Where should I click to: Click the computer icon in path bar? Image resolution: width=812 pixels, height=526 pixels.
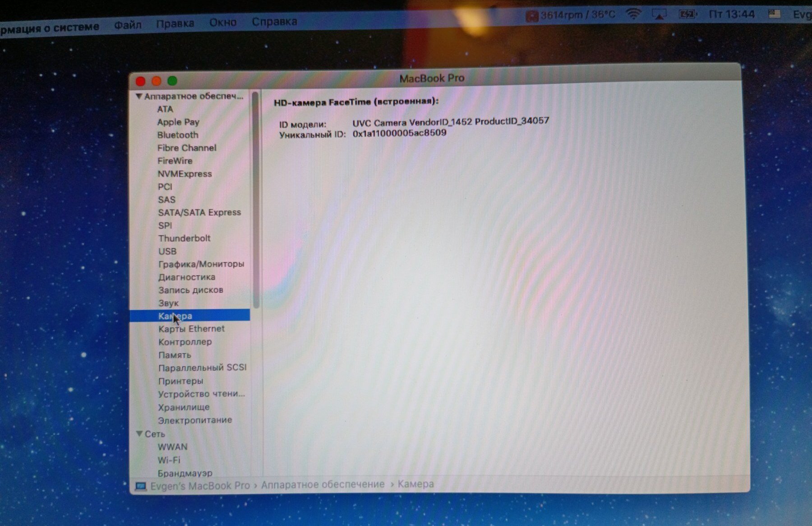141,486
